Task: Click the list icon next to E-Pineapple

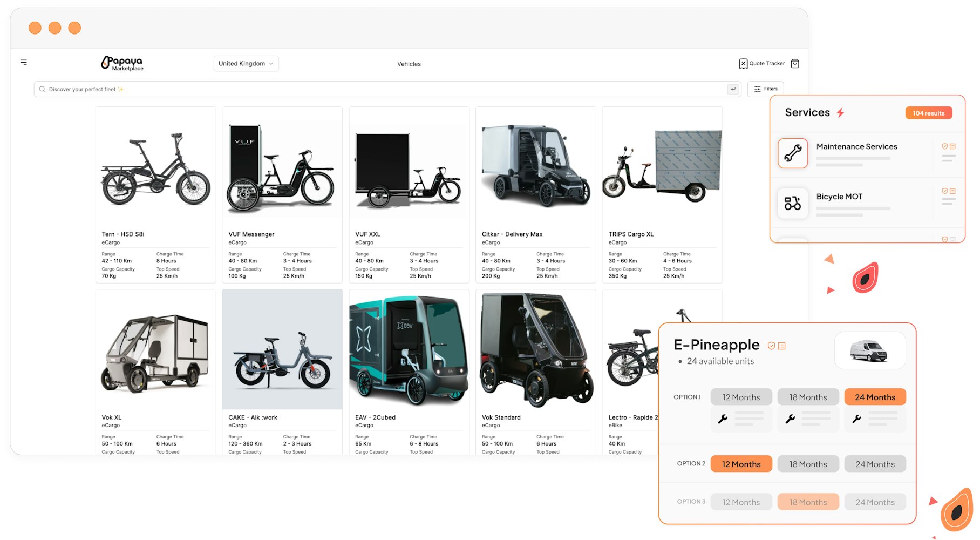Action: tap(782, 346)
